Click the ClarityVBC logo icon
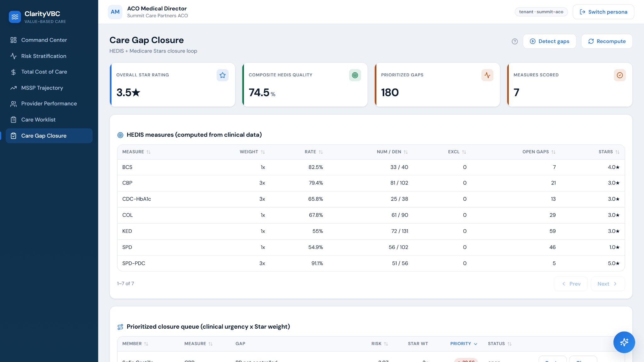This screenshot has width=644, height=362. 15,17
